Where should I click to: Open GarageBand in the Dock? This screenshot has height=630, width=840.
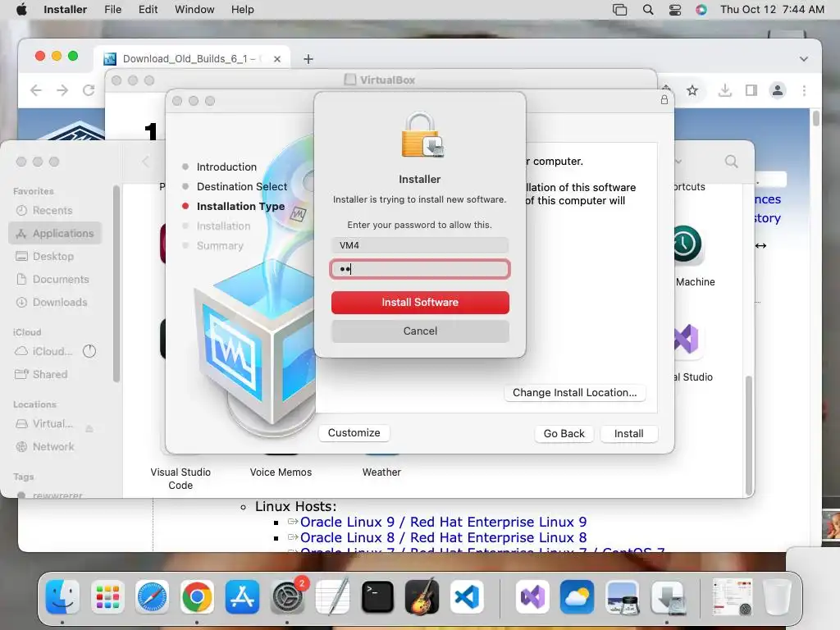click(x=422, y=596)
